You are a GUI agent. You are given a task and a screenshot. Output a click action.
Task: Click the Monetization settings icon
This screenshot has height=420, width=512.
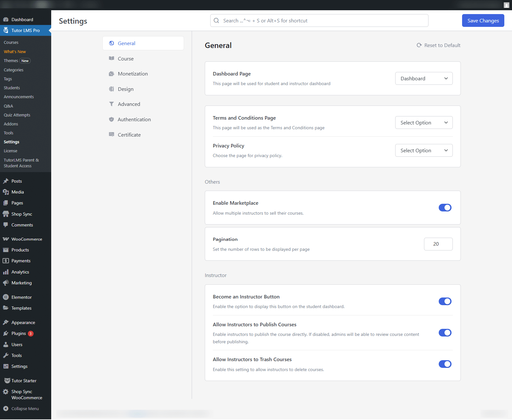[111, 74]
